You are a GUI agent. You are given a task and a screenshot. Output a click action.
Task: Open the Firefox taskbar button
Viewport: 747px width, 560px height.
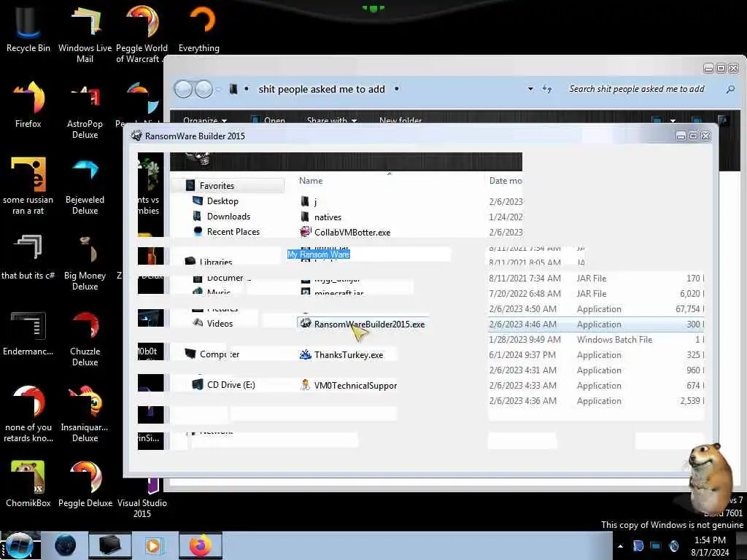201,545
